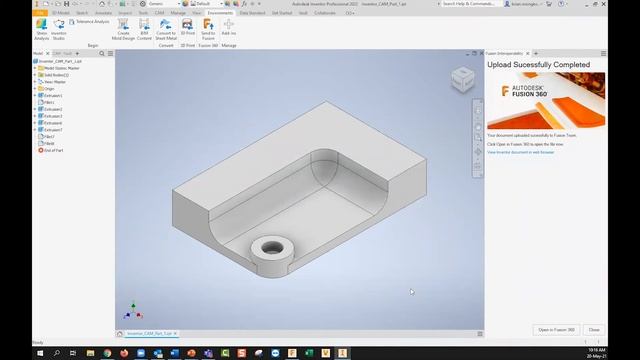
Task: Add a new browser panel with plus icon
Action: click(x=77, y=53)
